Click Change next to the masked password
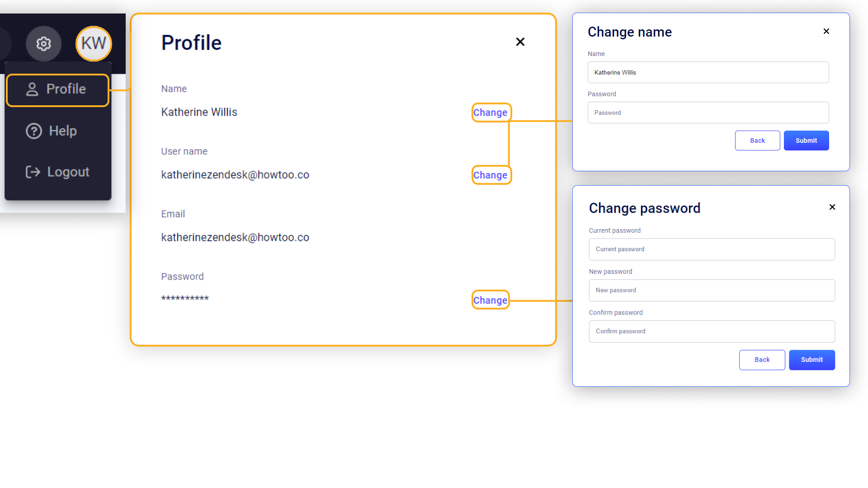 click(x=490, y=300)
